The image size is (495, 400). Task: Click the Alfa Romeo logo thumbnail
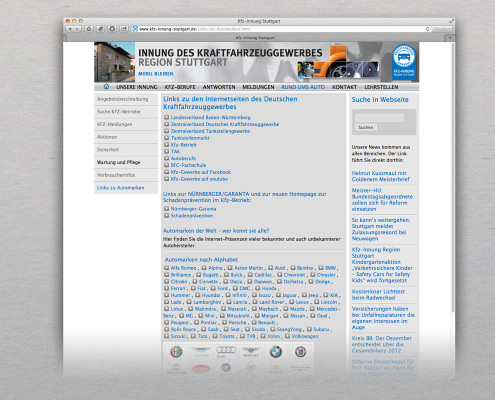[x=176, y=352]
